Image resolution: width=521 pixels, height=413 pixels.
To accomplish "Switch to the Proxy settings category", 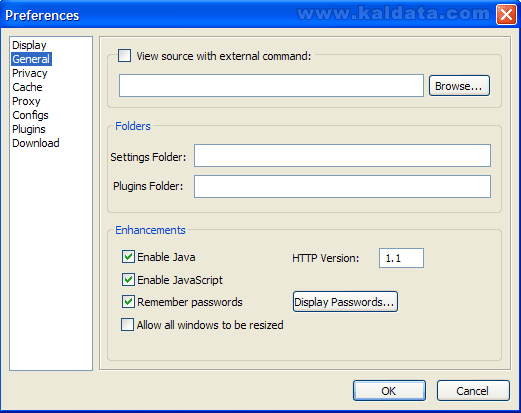I will click(x=26, y=101).
